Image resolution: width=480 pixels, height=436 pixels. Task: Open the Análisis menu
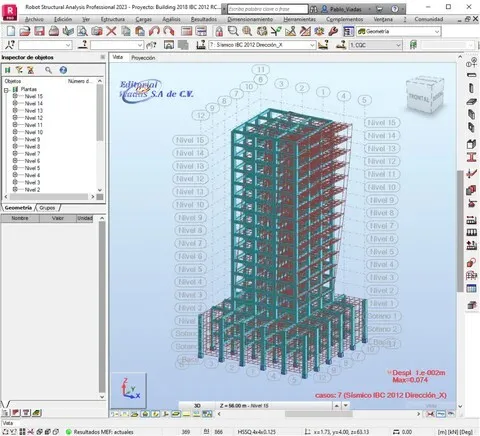click(x=171, y=19)
